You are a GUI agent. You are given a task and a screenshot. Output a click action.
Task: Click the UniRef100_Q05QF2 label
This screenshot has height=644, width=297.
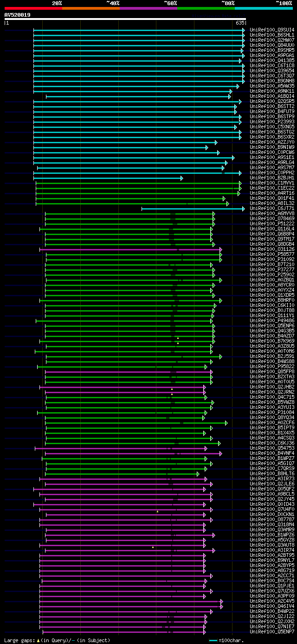[x=272, y=489]
